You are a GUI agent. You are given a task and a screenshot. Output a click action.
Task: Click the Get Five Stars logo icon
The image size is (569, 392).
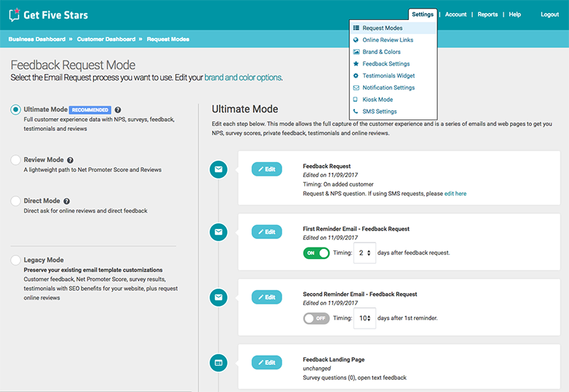coord(14,14)
